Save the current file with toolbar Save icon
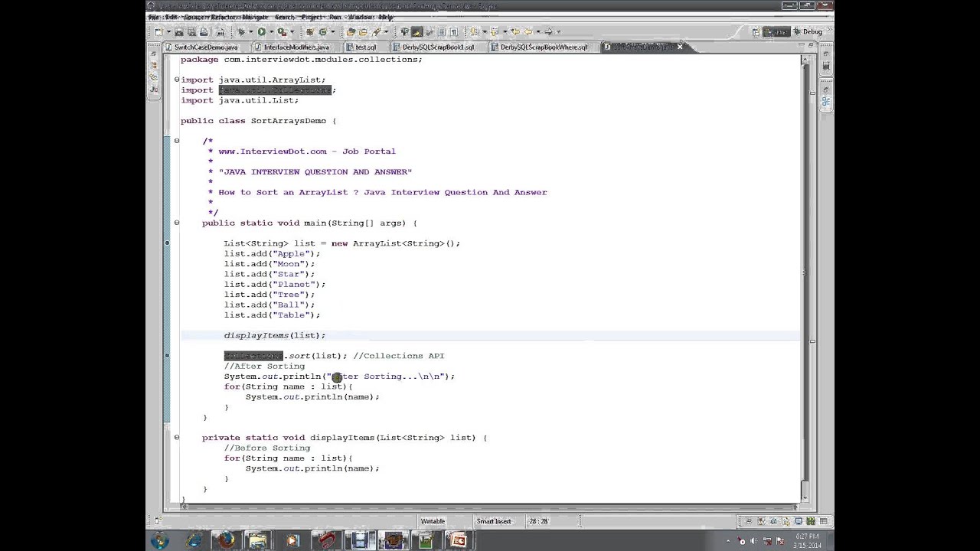The width and height of the screenshot is (980, 551). tap(179, 31)
